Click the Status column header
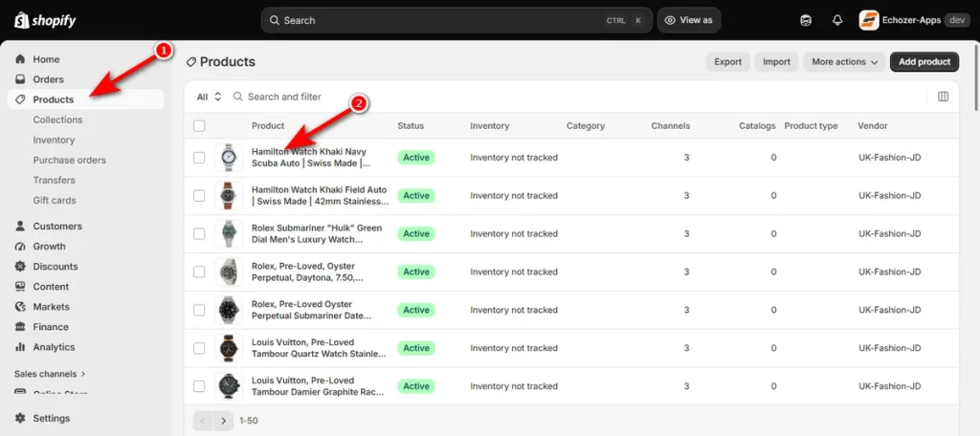This screenshot has width=980, height=436. [x=411, y=126]
